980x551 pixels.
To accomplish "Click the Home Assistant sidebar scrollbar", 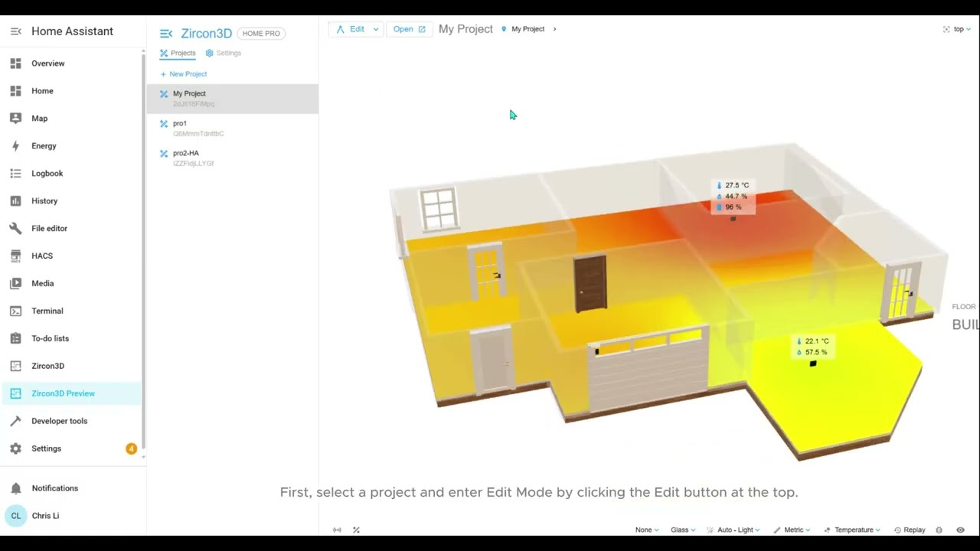I will coord(143,253).
